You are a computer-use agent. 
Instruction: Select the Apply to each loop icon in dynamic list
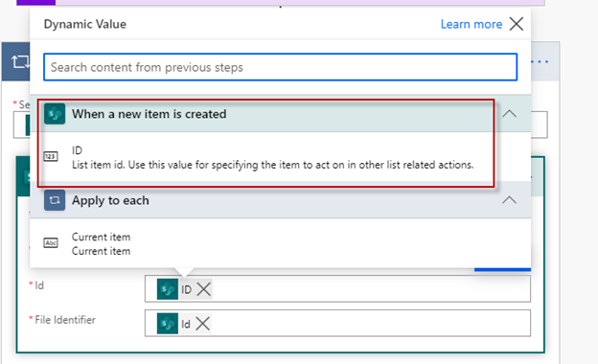[55, 200]
